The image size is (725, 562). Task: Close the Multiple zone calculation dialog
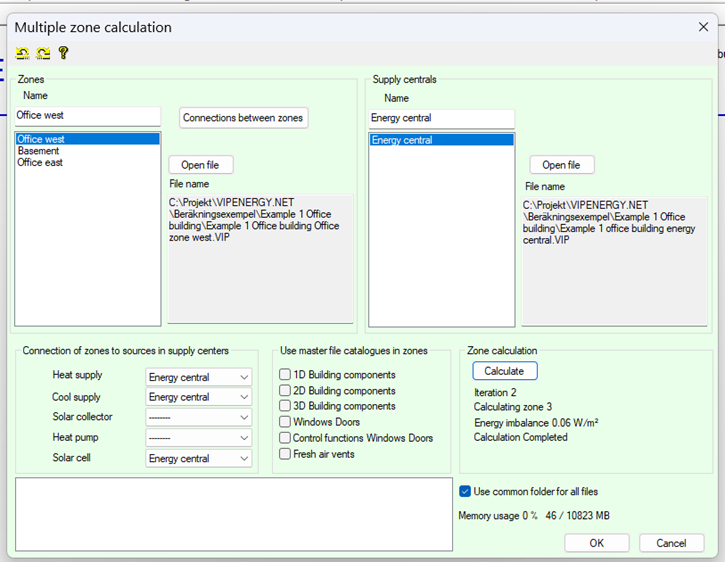[703, 27]
